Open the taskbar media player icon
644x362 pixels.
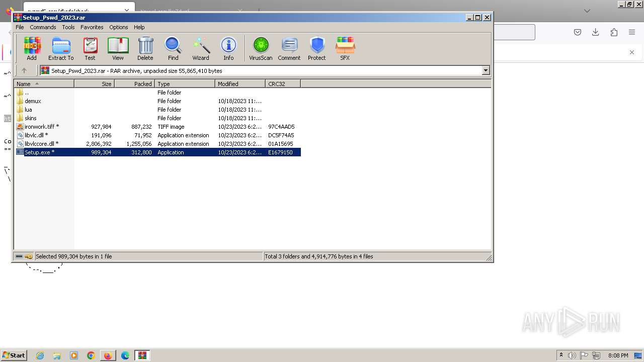pyautogui.click(x=74, y=355)
